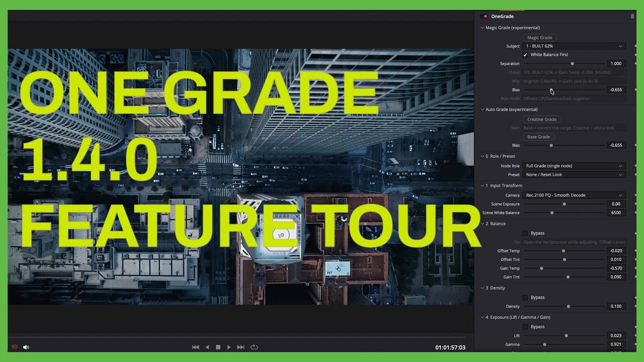Click the red layers icon below the viewer

pos(15,347)
